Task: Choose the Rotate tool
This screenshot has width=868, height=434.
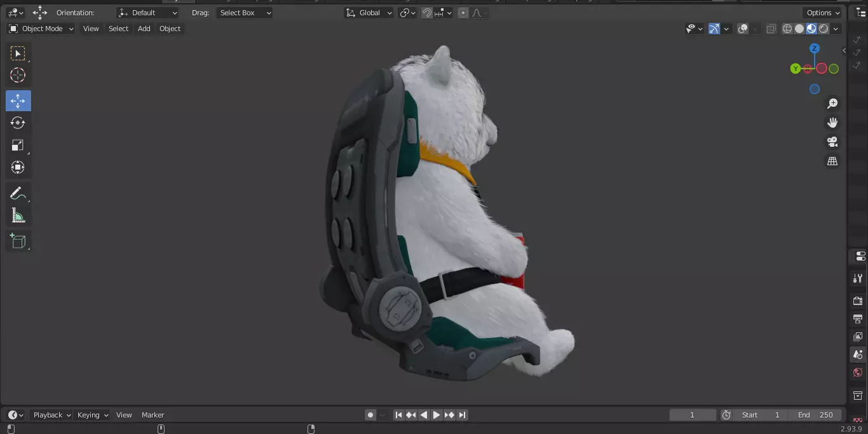Action: click(x=18, y=123)
